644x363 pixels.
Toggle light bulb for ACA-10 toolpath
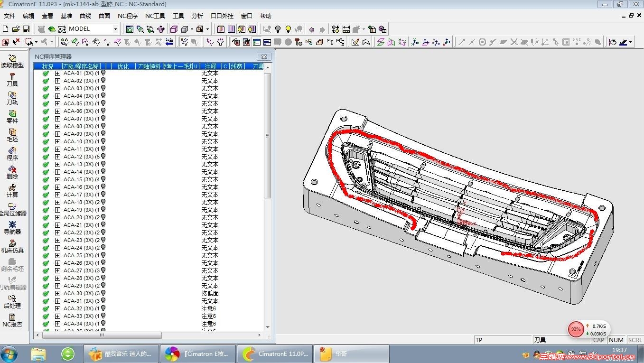[x=103, y=141]
